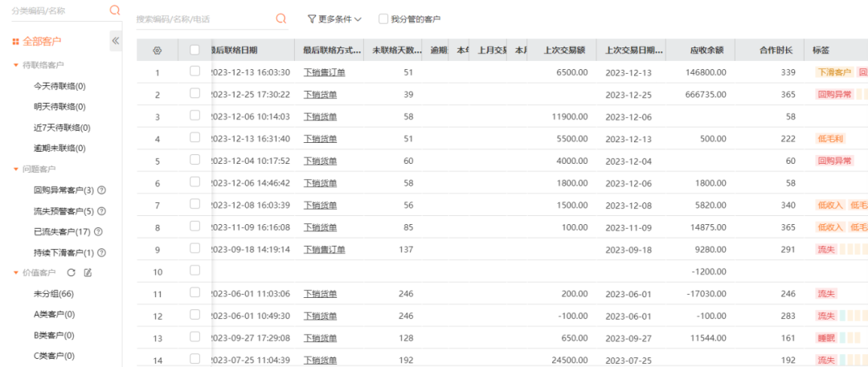
Task: Select 未分组(66) in sidebar
Action: [54, 294]
